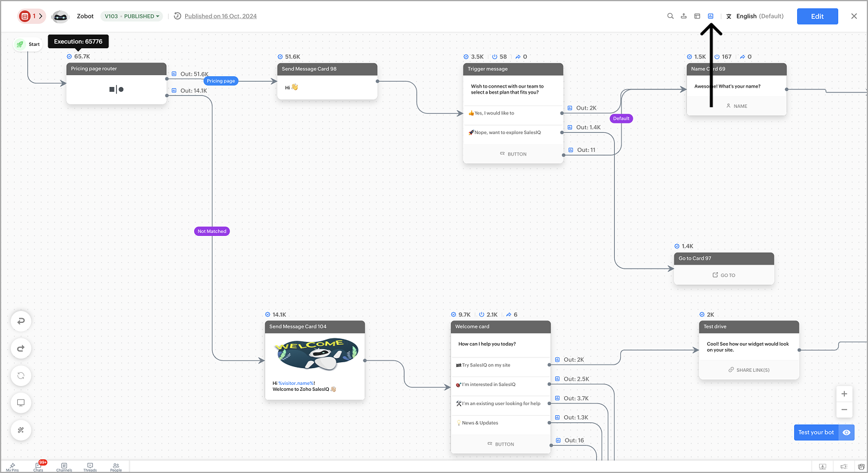Screen dimensions: 868x473
Task: Click 'Try SalesIQ on my site' option
Action: click(500, 365)
